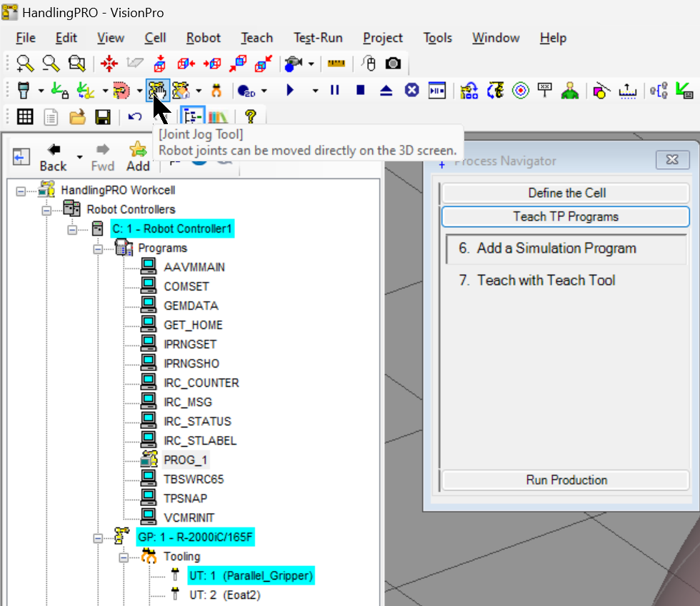Click the Back navigation button
Screen dimensions: 700x606
(53, 156)
